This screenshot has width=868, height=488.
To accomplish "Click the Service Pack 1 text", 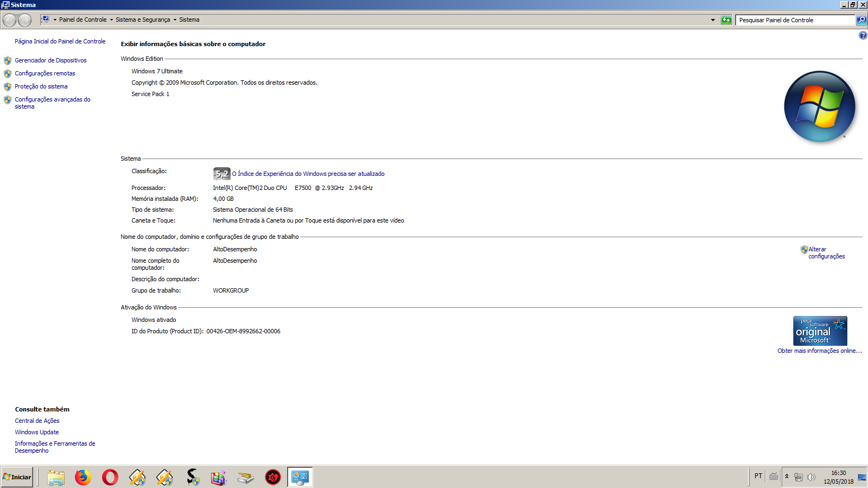I will [x=150, y=94].
